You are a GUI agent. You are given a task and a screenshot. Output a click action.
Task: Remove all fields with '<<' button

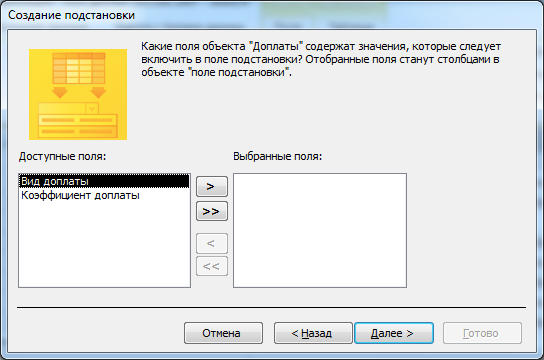(x=212, y=266)
